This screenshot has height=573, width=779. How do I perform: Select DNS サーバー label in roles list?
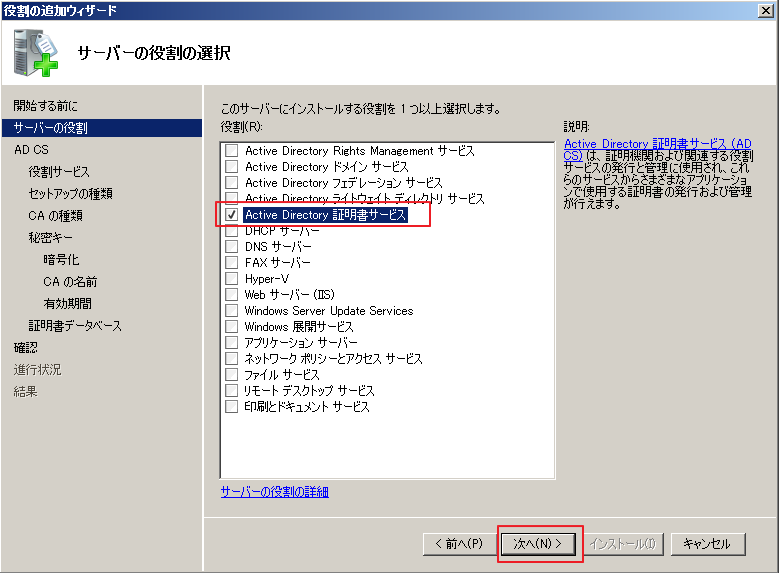(x=278, y=246)
